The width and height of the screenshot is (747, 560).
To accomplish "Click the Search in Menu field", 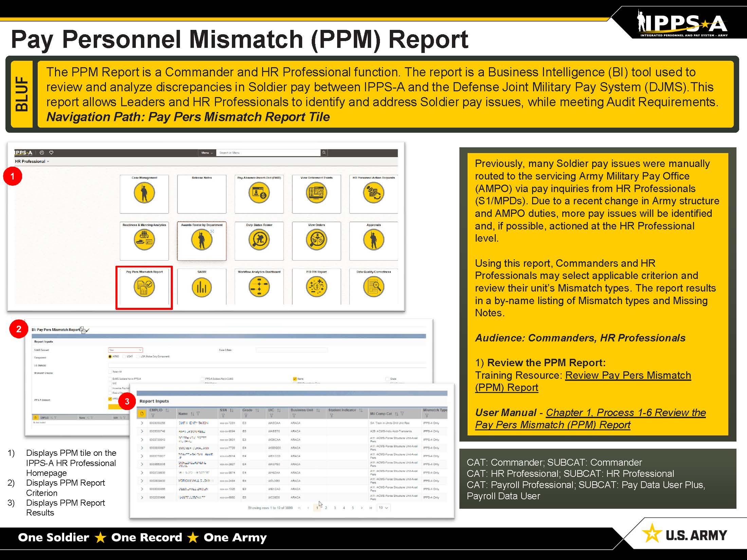I will tap(268, 153).
